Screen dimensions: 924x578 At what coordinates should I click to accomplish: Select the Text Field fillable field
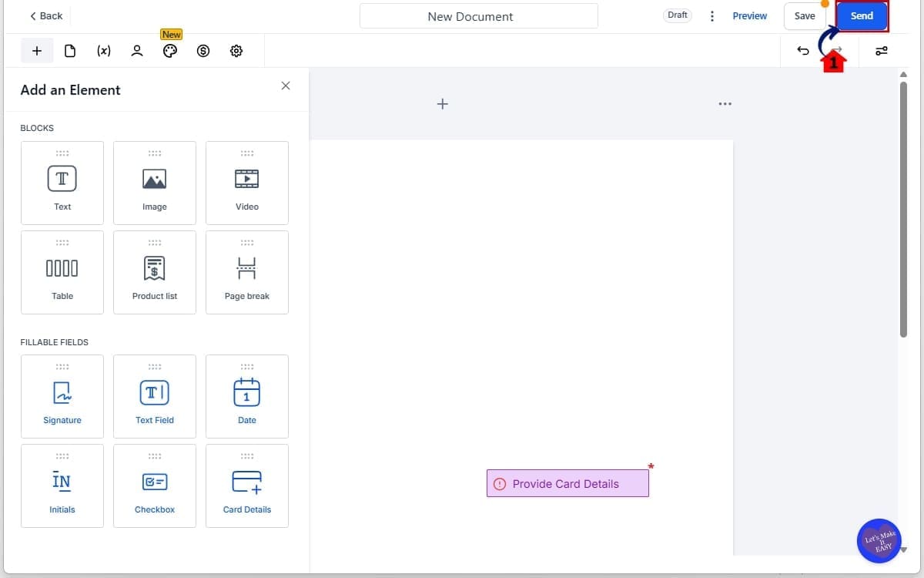(x=155, y=396)
